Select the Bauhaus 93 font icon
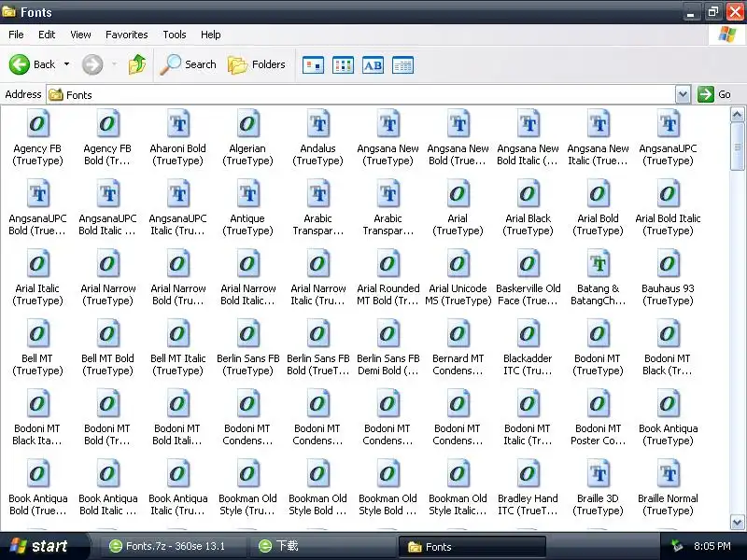 [x=668, y=263]
